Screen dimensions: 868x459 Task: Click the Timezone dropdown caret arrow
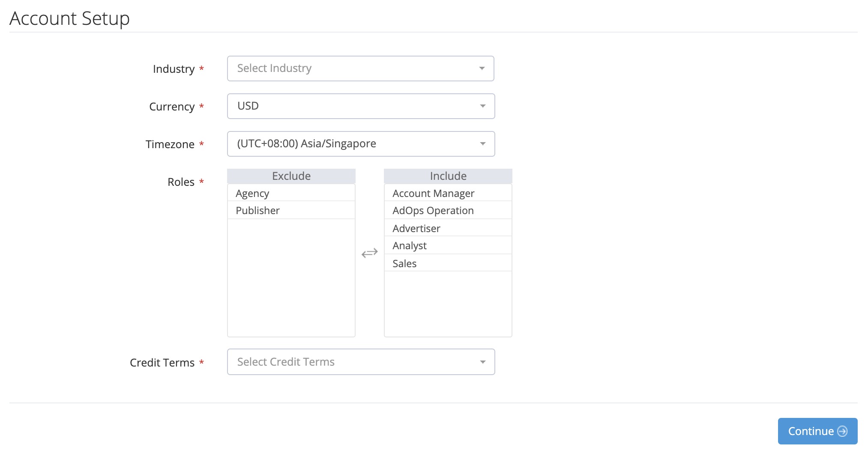tap(482, 144)
